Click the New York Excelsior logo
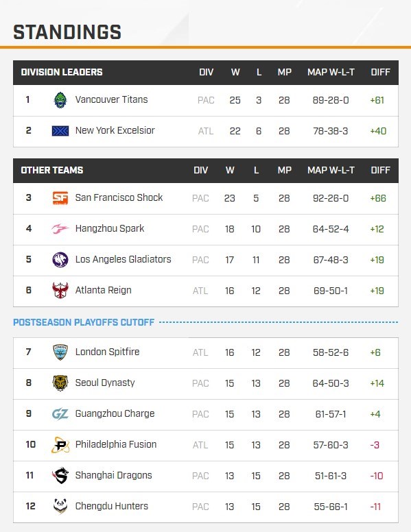411x532 pixels. (60, 131)
